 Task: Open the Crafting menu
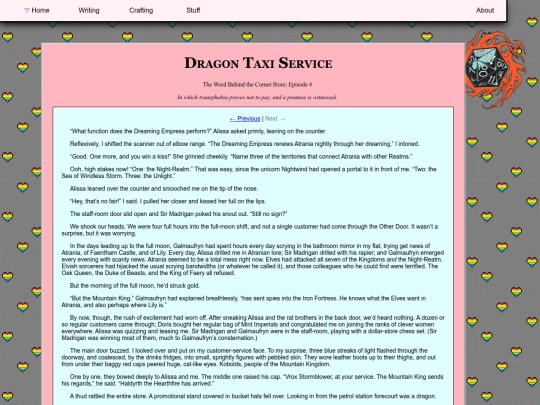(141, 10)
